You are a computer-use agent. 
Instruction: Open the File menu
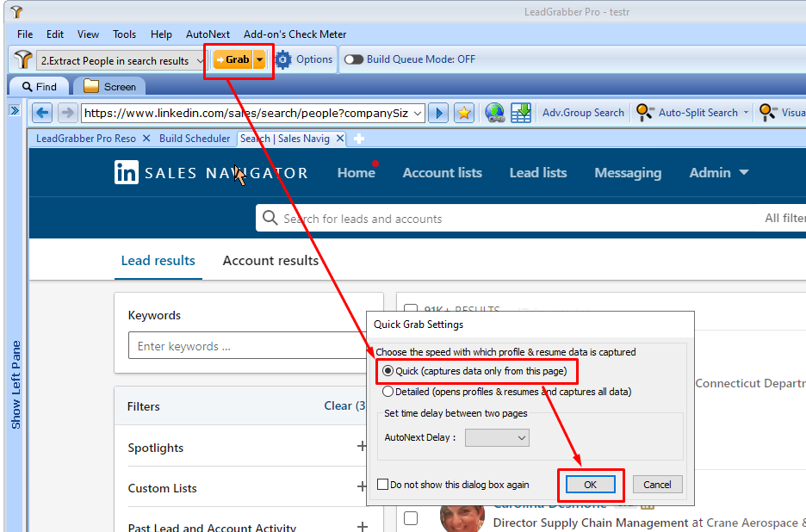click(x=25, y=34)
